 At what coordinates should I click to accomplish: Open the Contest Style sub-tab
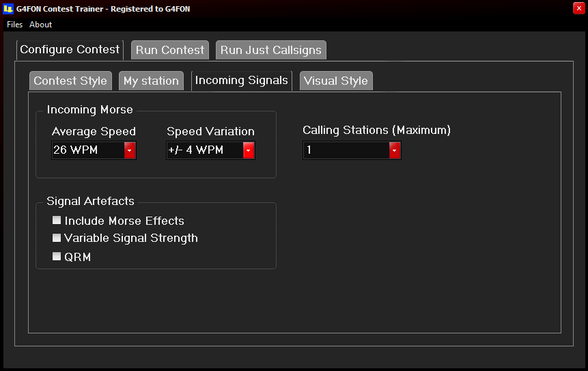pyautogui.click(x=70, y=81)
